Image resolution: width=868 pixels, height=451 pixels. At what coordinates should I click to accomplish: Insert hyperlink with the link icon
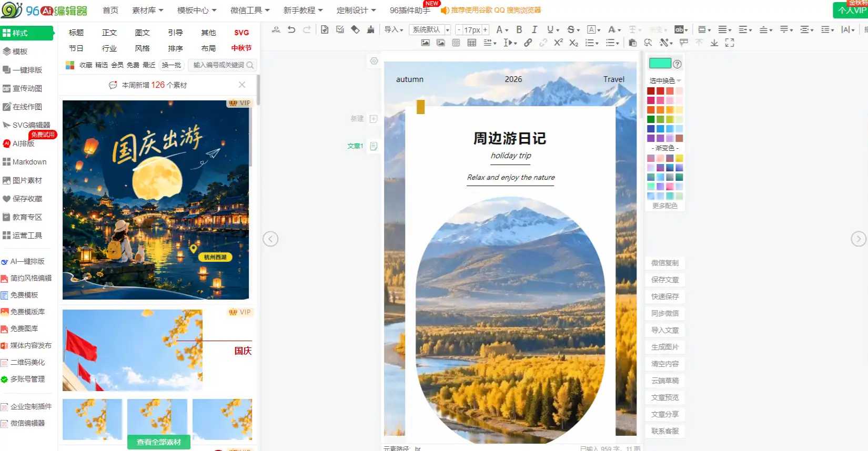528,43
